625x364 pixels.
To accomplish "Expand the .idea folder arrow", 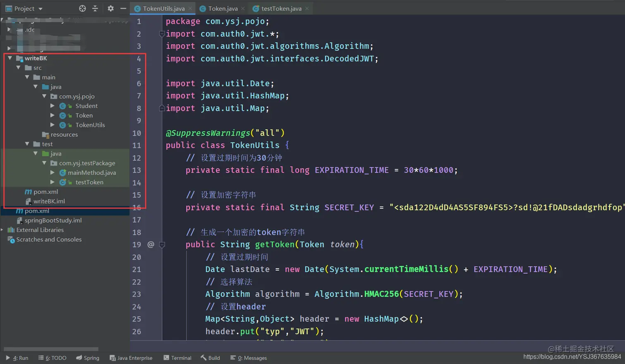I will pyautogui.click(x=9, y=29).
